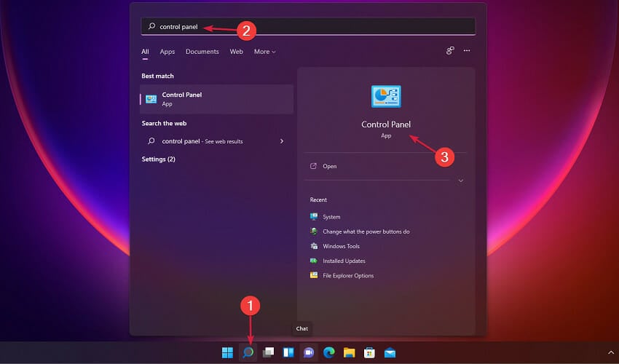This screenshot has height=364, width=619.
Task: Click the search box magnifier icon
Action: tap(151, 26)
